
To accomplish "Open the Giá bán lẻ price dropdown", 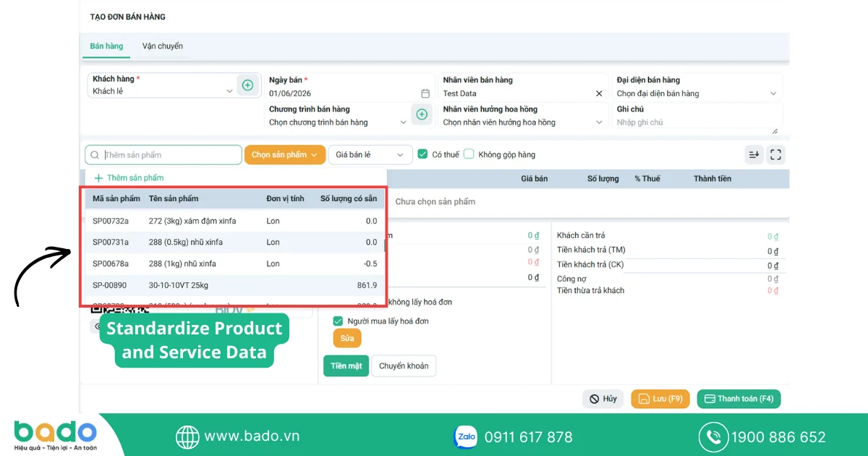I will [370, 155].
